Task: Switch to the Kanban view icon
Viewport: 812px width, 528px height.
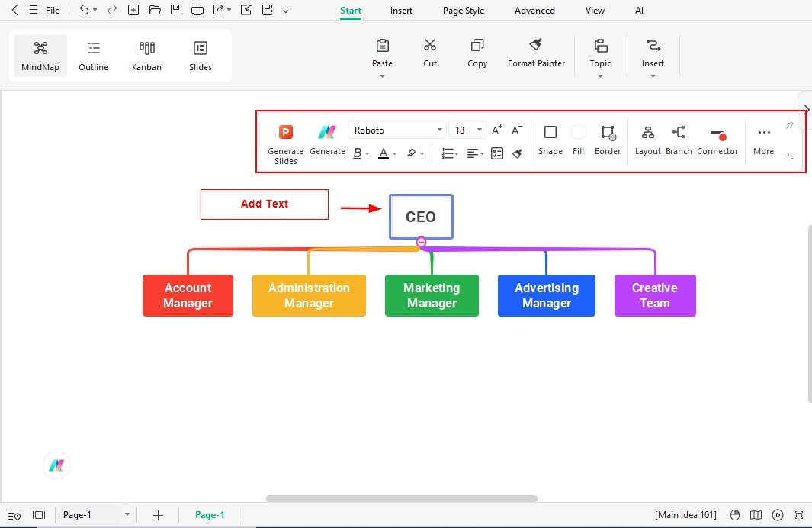Action: 146,54
